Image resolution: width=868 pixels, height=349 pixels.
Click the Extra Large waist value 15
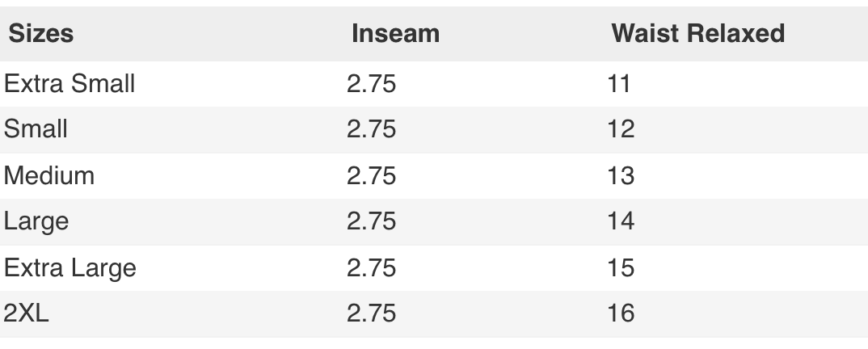click(622, 267)
